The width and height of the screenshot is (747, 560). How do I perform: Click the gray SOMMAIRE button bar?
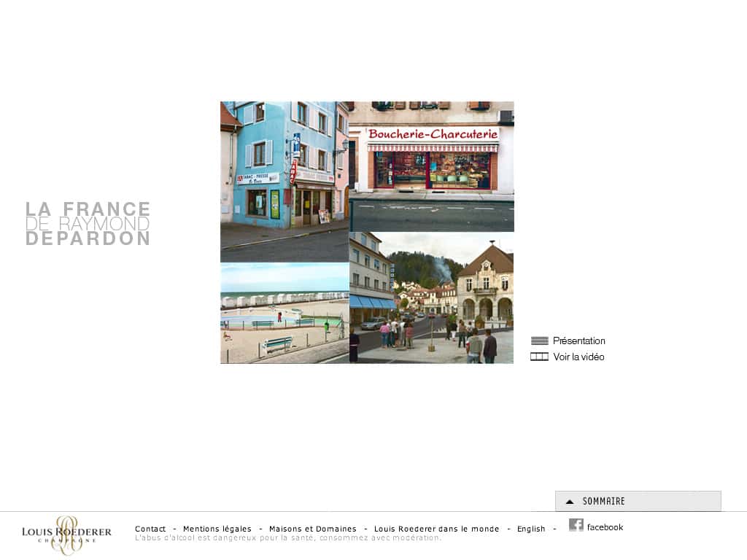[638, 501]
